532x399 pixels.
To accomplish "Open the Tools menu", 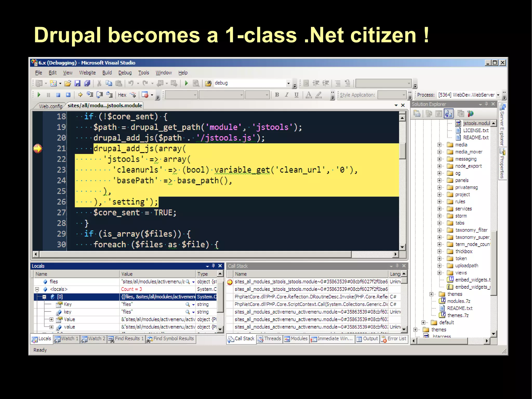I will 144,73.
